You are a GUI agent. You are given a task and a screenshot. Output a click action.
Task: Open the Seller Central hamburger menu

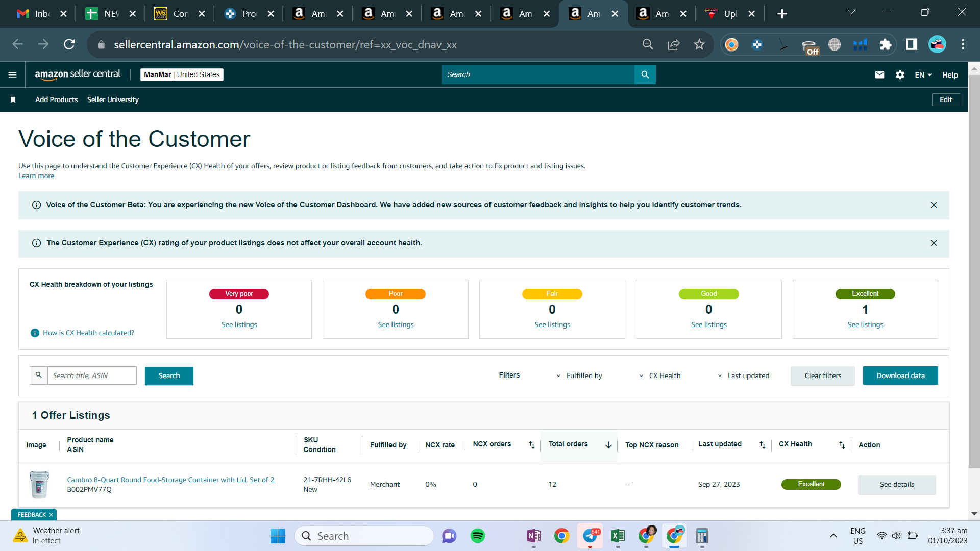(13, 75)
